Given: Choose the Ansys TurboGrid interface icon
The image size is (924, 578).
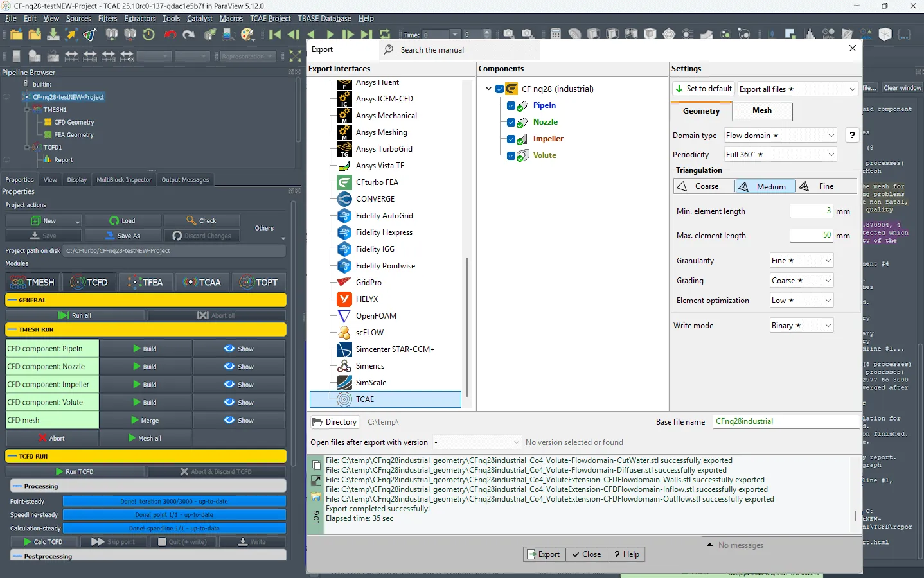Looking at the screenshot, I should [344, 149].
